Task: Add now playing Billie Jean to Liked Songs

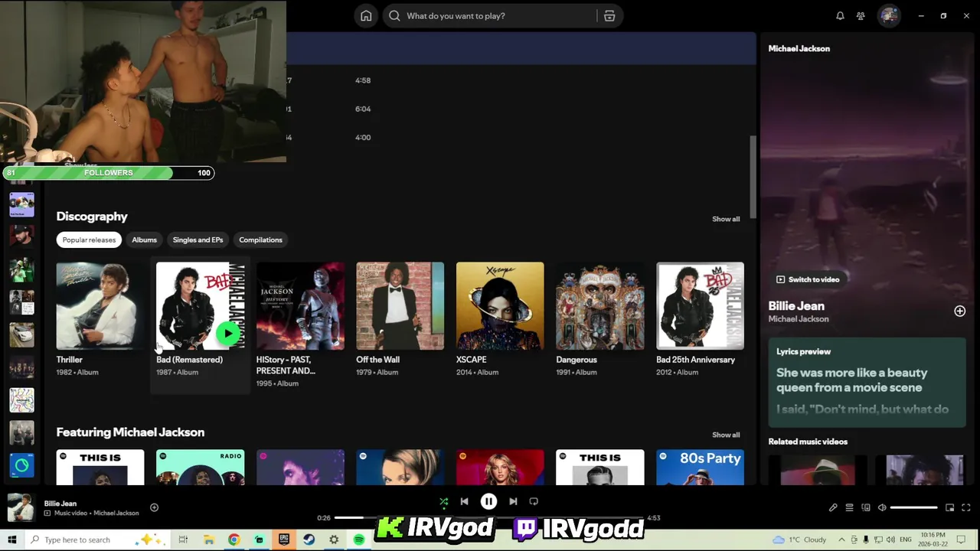Action: pyautogui.click(x=154, y=507)
